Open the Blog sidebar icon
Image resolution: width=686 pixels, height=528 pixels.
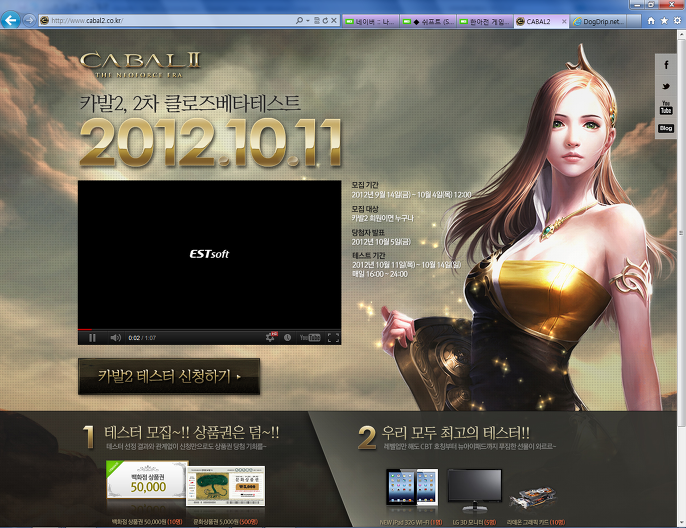click(666, 128)
